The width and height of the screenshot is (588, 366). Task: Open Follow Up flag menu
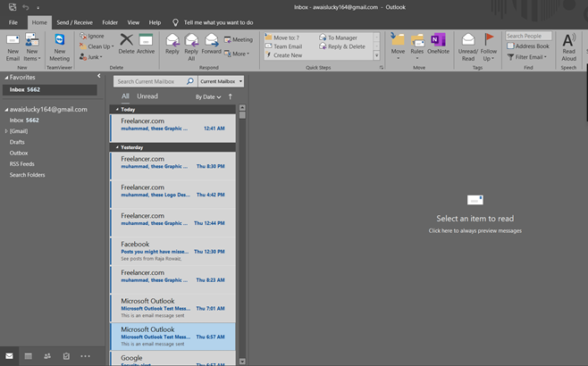(x=489, y=47)
